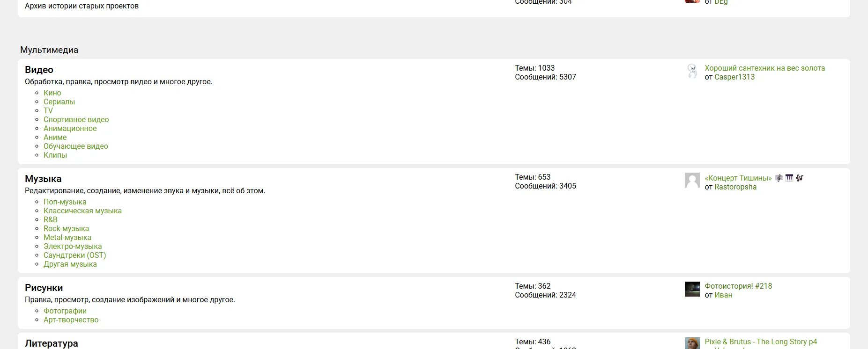Image resolution: width=868 pixels, height=349 pixels.
Task: Open Rastoropsha's avatar in the Музыка row
Action: [x=692, y=180]
